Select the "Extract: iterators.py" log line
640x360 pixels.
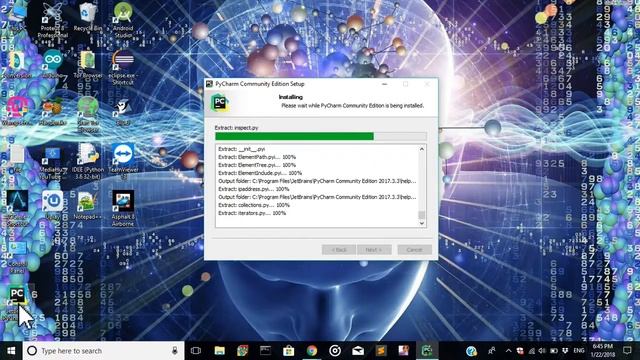tap(252, 213)
